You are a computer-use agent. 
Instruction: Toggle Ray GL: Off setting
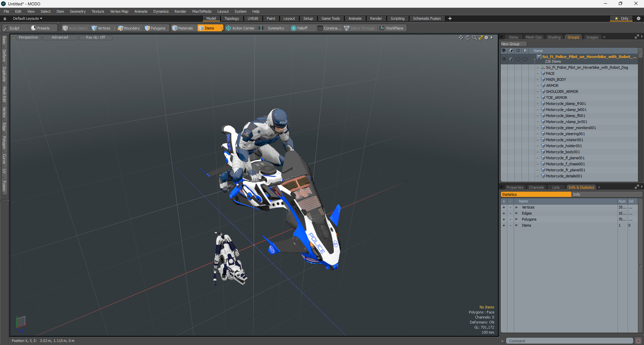pos(96,38)
